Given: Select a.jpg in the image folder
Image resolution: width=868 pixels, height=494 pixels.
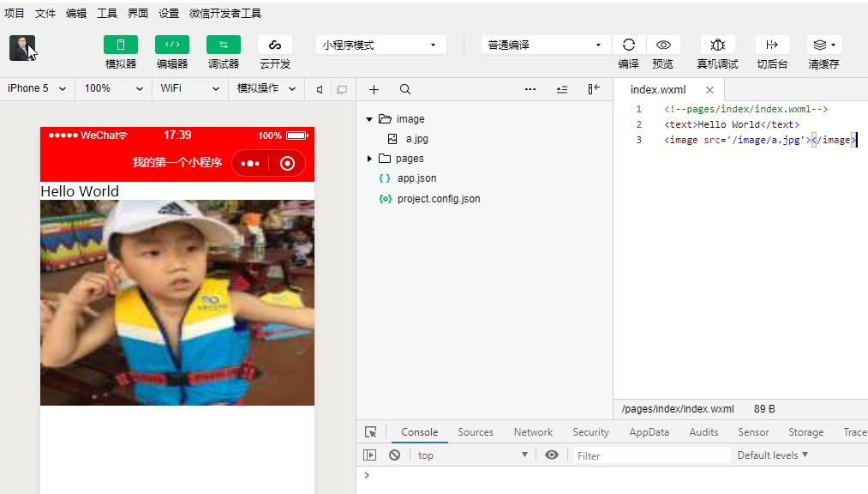Looking at the screenshot, I should tap(416, 139).
